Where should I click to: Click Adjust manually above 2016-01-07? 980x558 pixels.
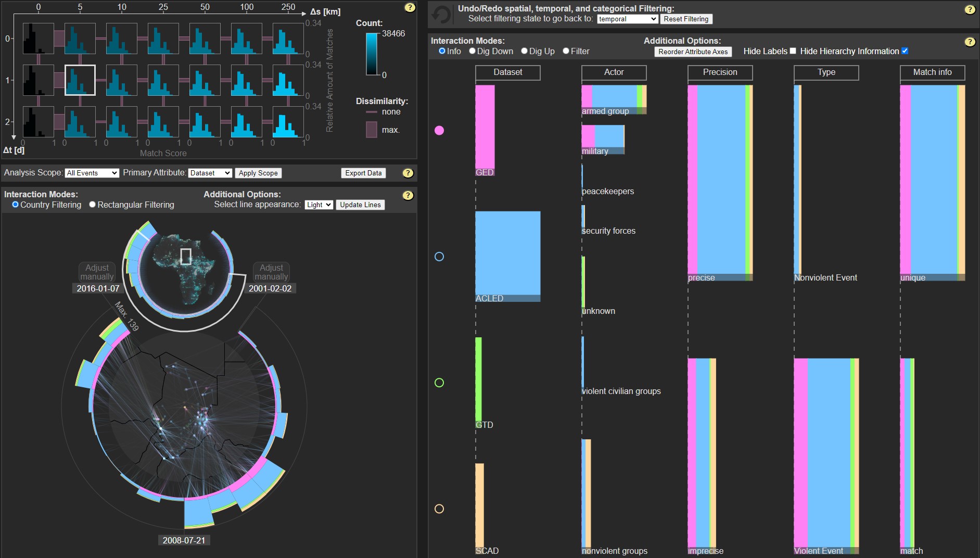97,272
